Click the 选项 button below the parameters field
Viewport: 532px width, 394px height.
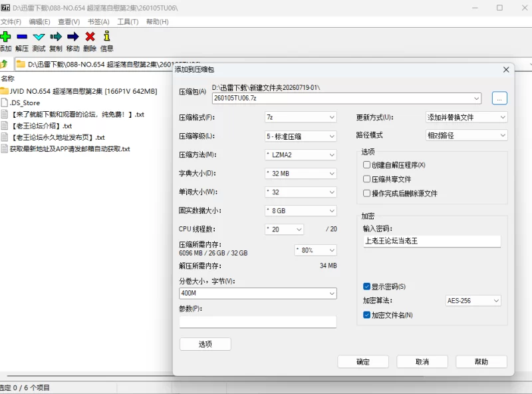[x=205, y=344]
